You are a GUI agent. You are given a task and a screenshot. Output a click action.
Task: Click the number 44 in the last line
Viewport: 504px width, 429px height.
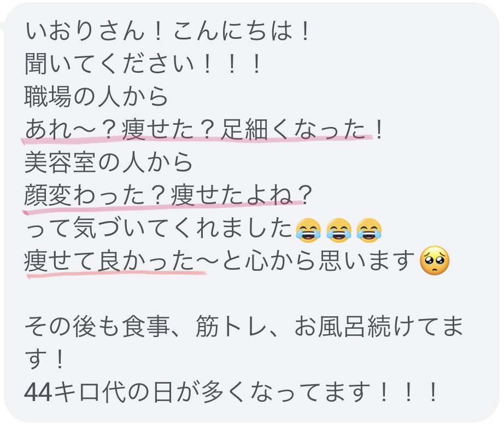click(38, 393)
